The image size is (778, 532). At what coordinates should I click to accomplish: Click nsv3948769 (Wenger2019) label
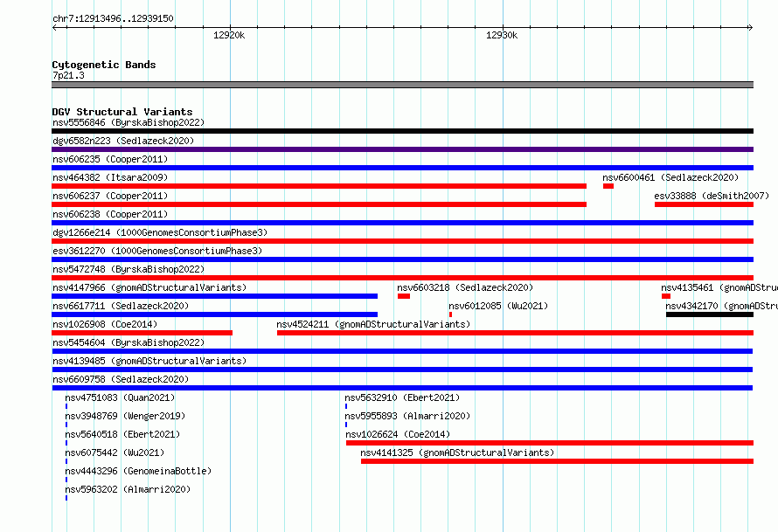[x=125, y=416]
